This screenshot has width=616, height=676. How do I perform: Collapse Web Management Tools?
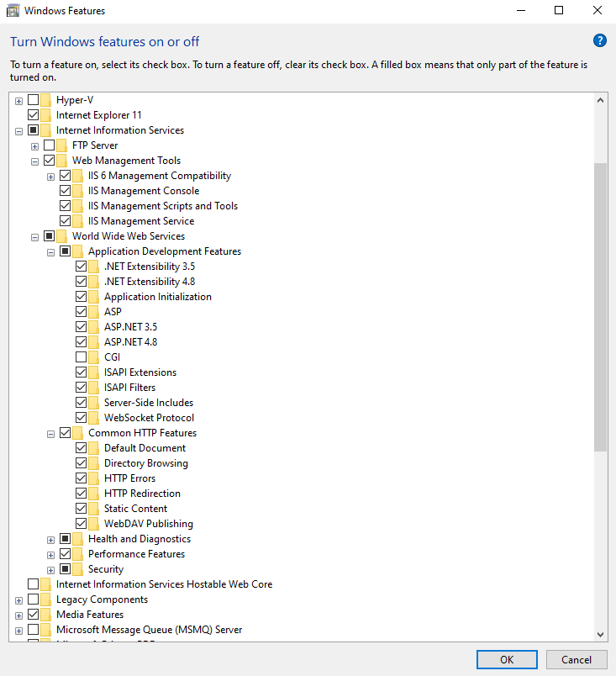click(34, 161)
